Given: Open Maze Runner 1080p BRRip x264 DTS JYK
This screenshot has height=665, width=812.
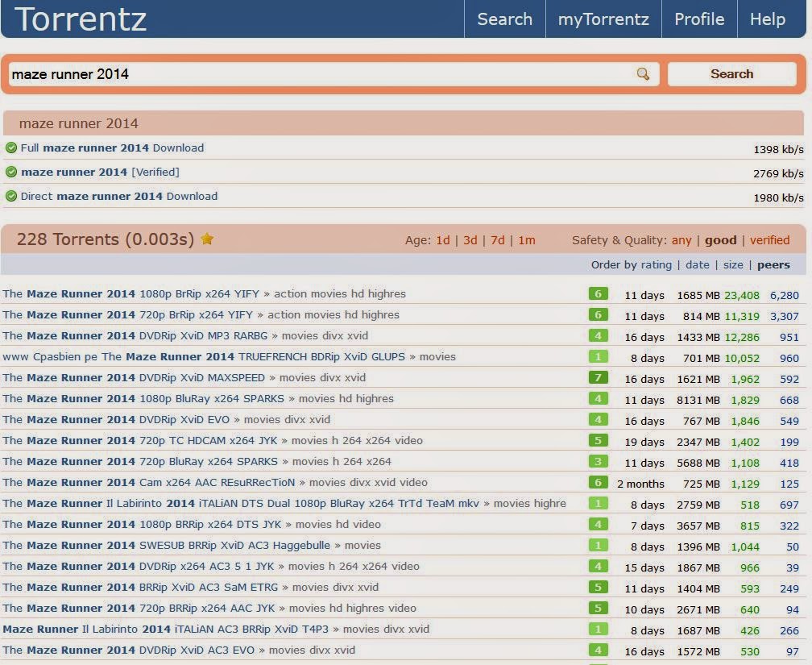Looking at the screenshot, I should click(142, 525).
